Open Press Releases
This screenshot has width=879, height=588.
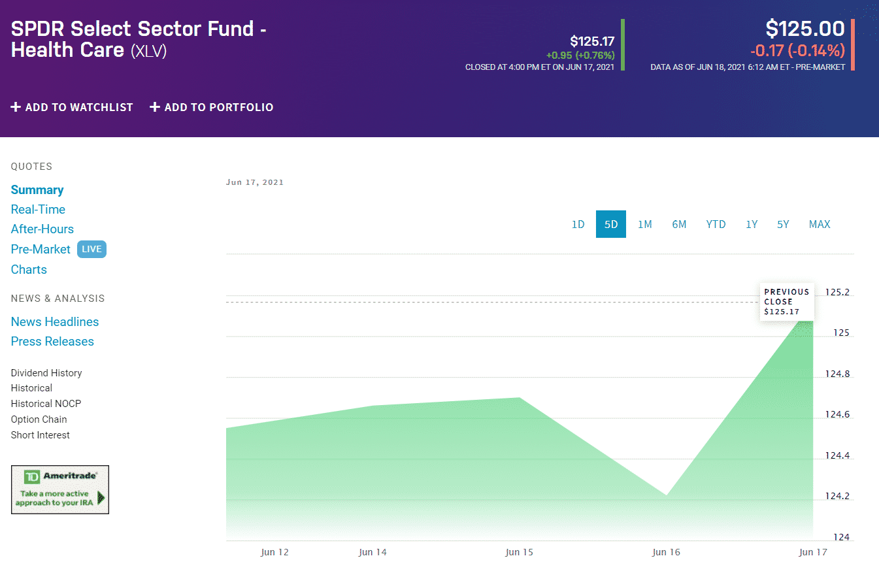[52, 341]
